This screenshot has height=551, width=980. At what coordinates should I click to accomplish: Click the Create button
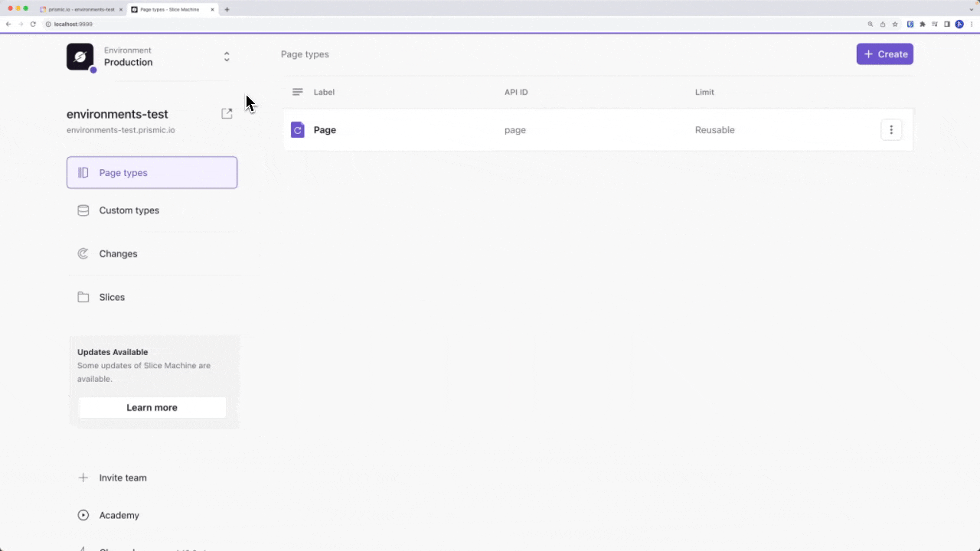click(885, 54)
